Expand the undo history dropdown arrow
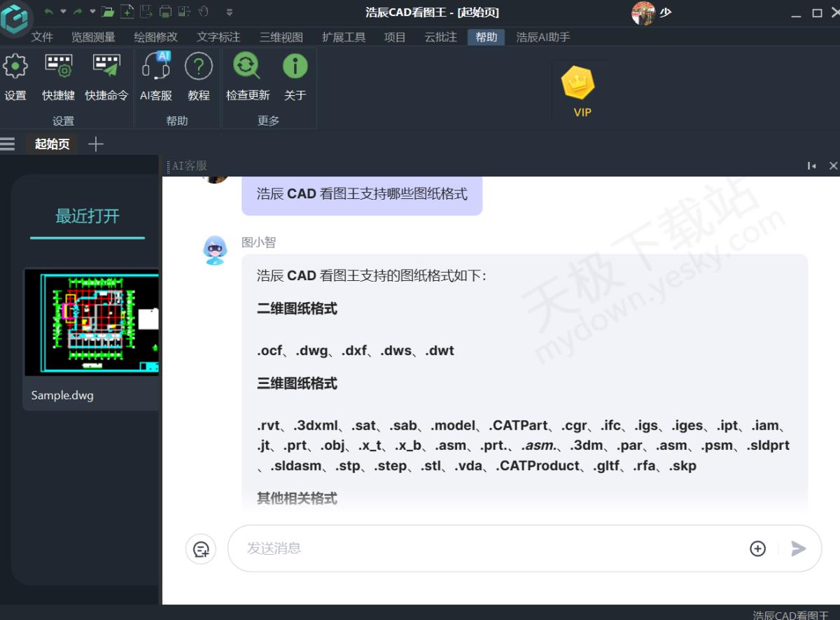840x620 pixels. (63, 12)
